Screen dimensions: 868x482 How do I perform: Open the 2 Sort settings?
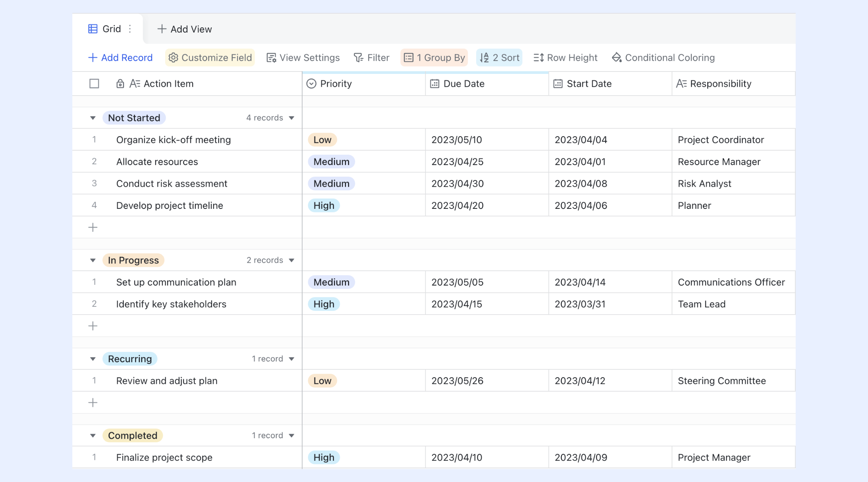point(500,58)
